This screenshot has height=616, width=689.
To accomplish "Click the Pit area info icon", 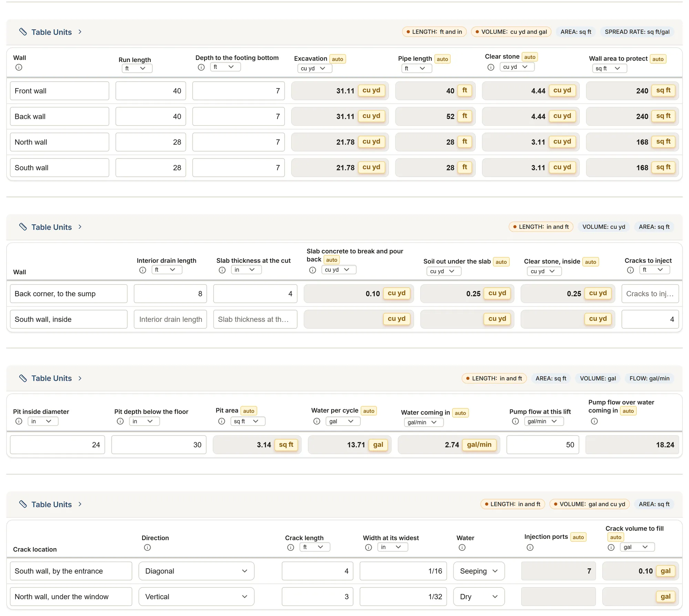I will click(222, 421).
